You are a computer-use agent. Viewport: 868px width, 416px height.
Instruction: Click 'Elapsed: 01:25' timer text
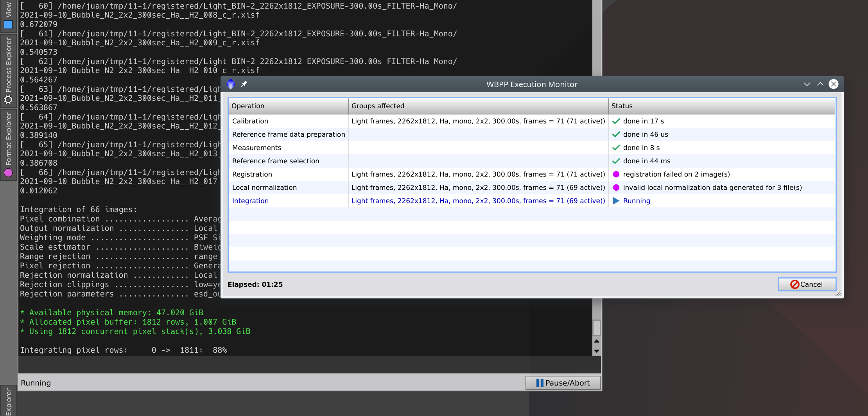(x=255, y=284)
